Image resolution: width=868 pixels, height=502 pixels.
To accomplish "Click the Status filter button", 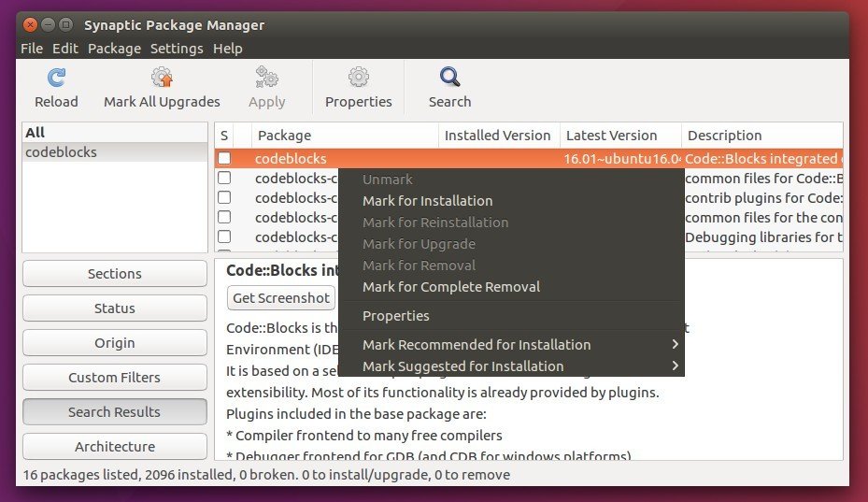I will pos(115,308).
